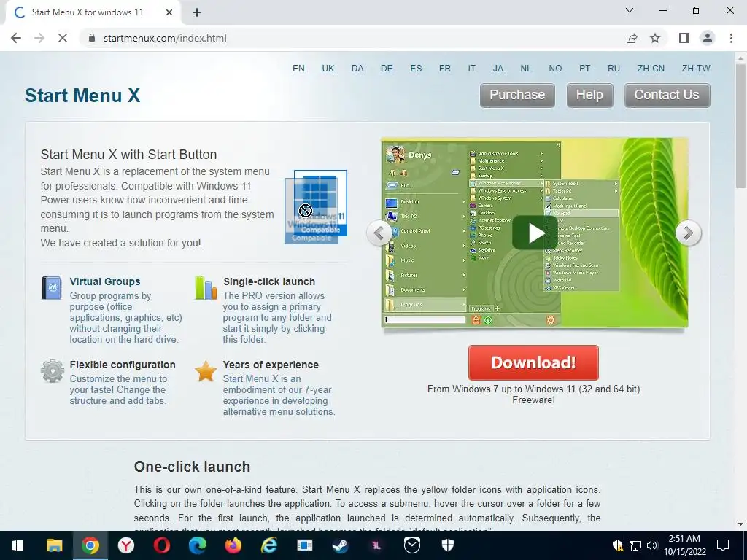Launch Steam from taskbar
The width and height of the screenshot is (747, 560).
340,545
